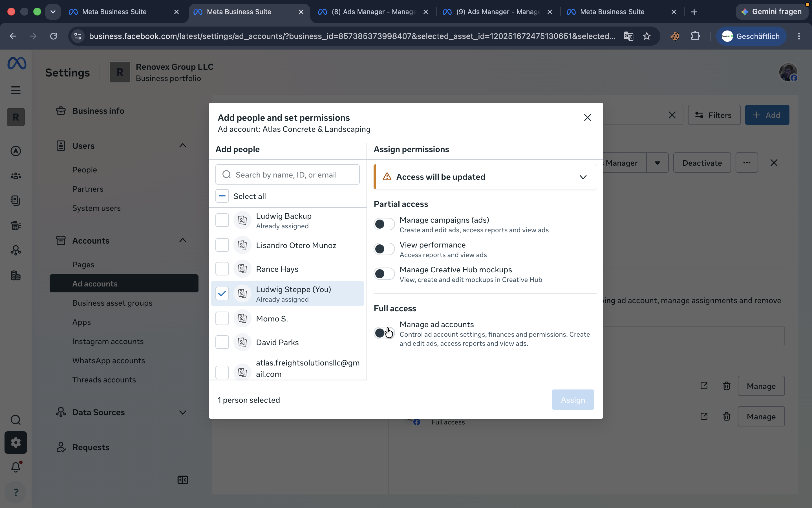Close the ad account detail panel with the X

774,163
